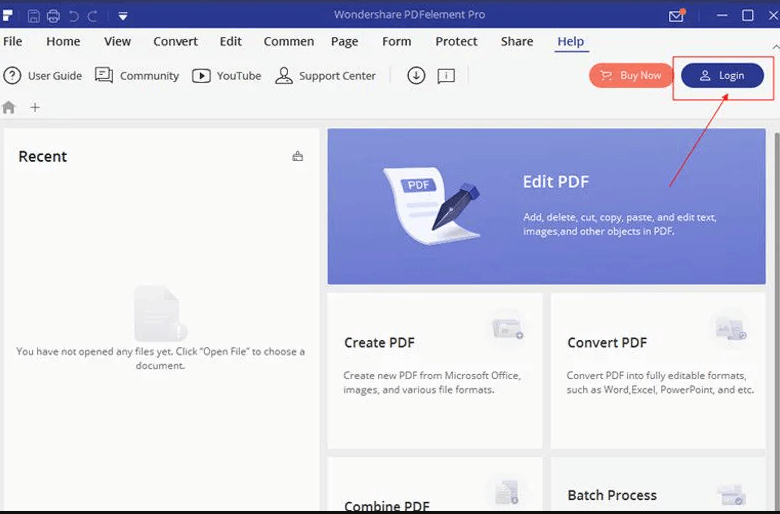Click the Convert PDF image icon
The image size is (780, 514).
pyautogui.click(x=731, y=329)
